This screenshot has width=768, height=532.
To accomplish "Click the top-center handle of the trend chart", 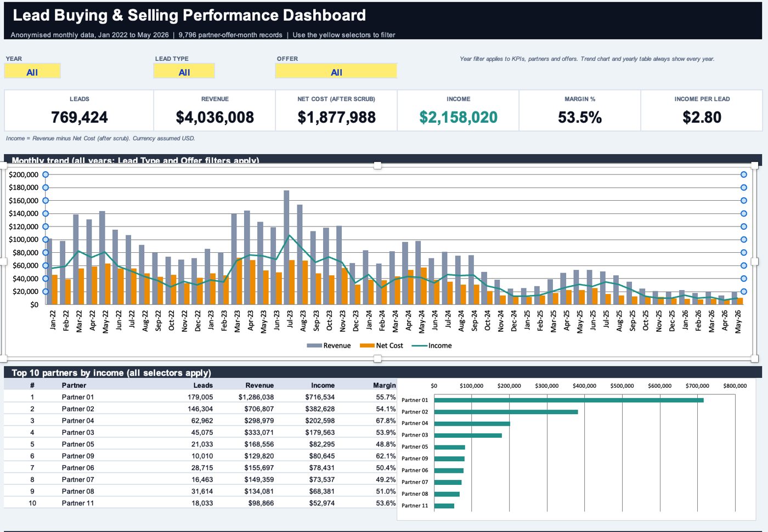I will [377, 165].
